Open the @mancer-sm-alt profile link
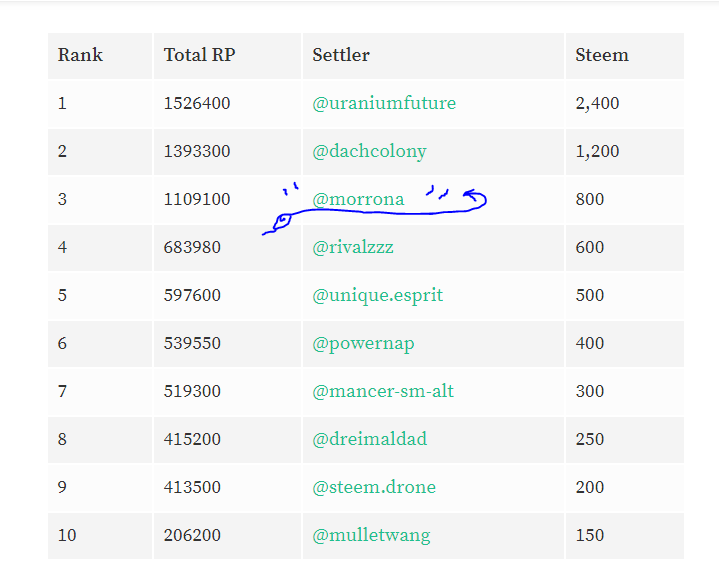Viewport: 719px width, 580px height. pos(383,391)
